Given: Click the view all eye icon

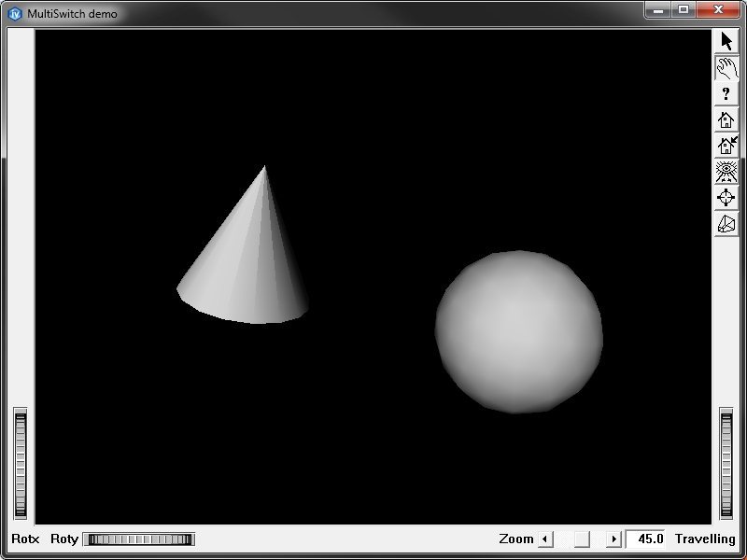Looking at the screenshot, I should pos(726,172).
